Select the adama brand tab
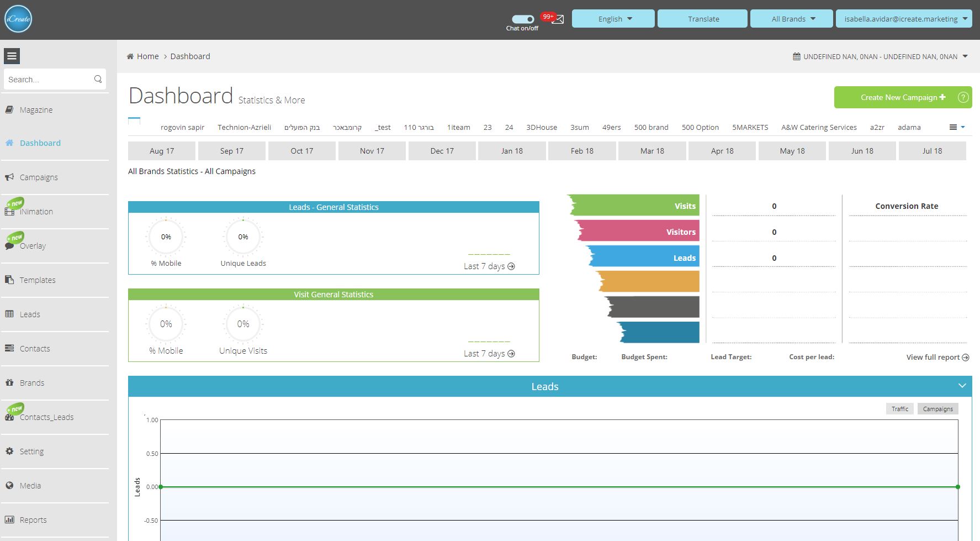The image size is (980, 541). [909, 127]
